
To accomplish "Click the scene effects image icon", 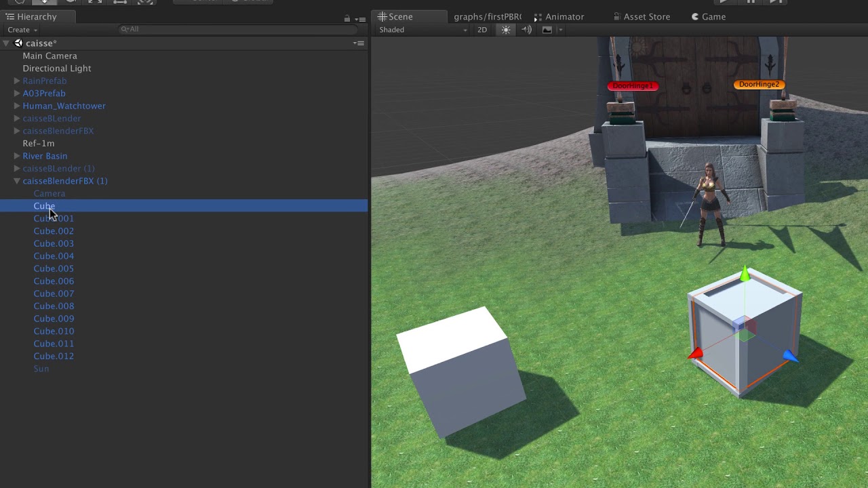I will click(547, 30).
